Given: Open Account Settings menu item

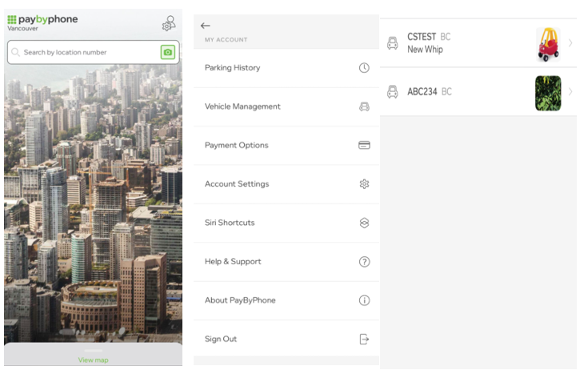Looking at the screenshot, I should point(286,184).
